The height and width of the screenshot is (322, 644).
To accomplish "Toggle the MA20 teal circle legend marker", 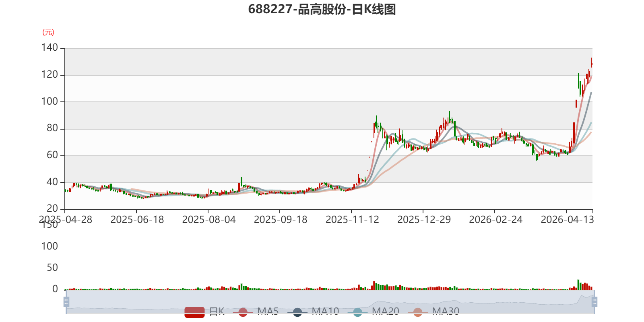I will 357,312.
